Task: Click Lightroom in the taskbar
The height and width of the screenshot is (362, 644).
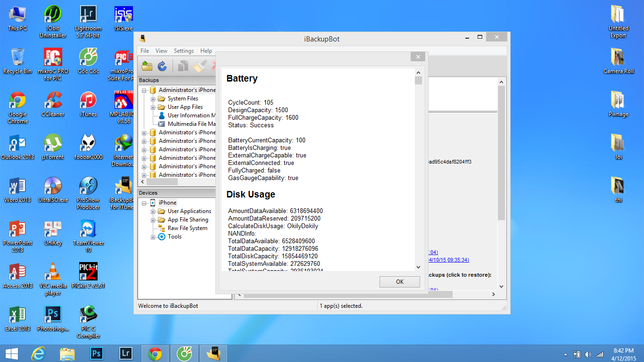Action: [x=125, y=353]
